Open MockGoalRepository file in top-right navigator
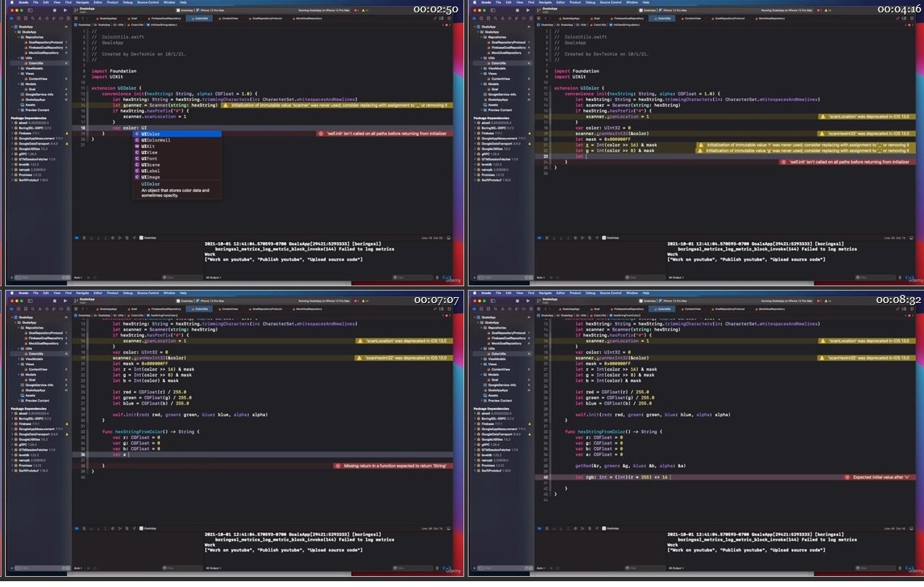924x587 pixels. [507, 53]
